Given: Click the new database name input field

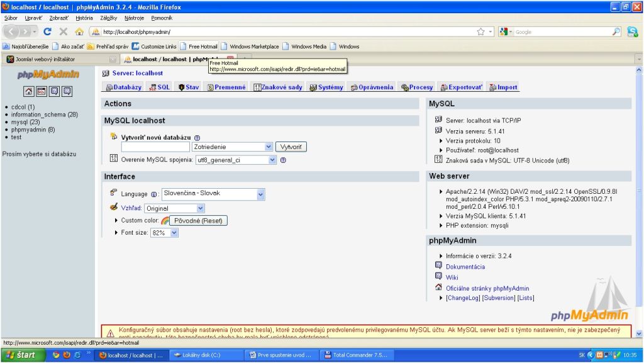Looking at the screenshot, I should point(155,147).
